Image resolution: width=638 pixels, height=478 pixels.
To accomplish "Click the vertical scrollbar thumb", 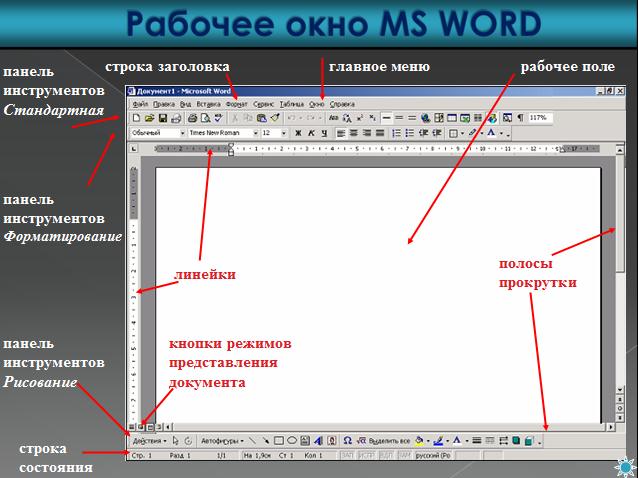I will 620,213.
